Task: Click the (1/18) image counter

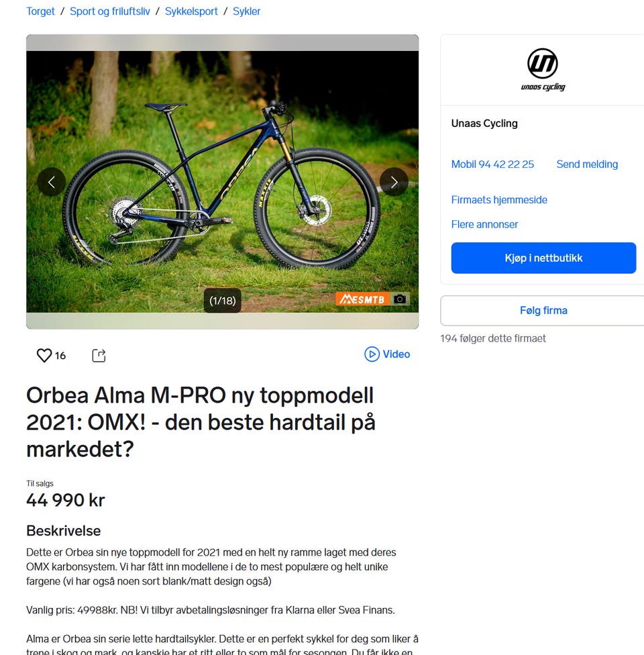Action: (x=222, y=301)
